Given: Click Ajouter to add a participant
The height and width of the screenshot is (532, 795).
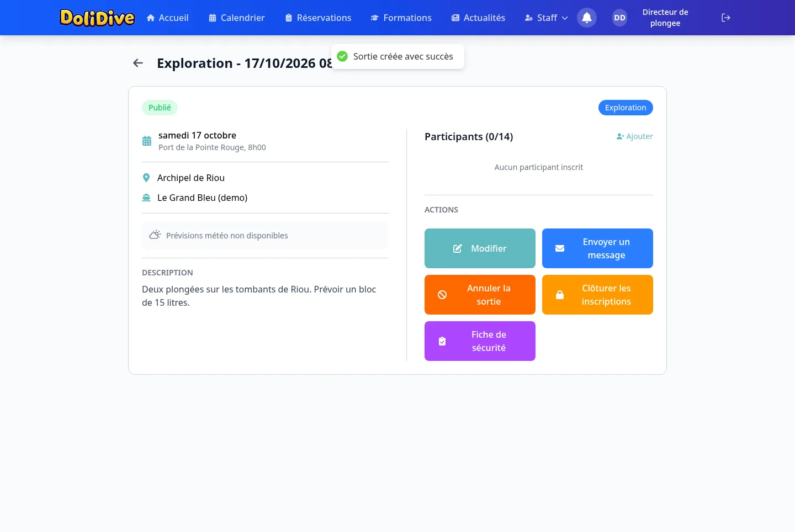Looking at the screenshot, I should 635,136.
